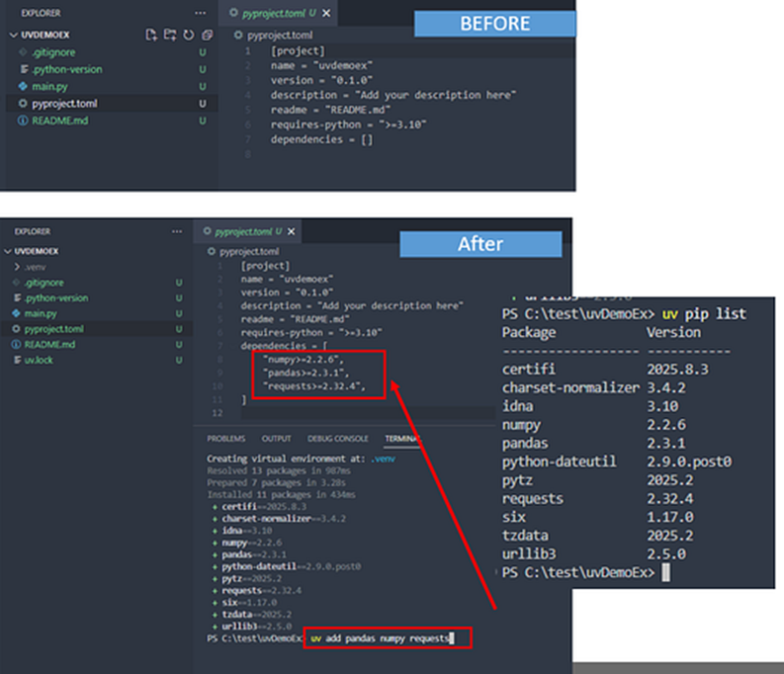Image resolution: width=784 pixels, height=674 pixels.
Task: Open README.md in the BEFORE Explorer tree
Action: [x=59, y=120]
